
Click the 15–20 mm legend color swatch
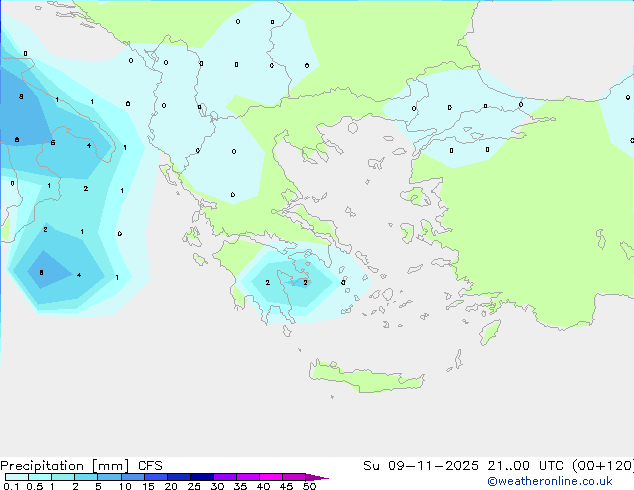156,477
